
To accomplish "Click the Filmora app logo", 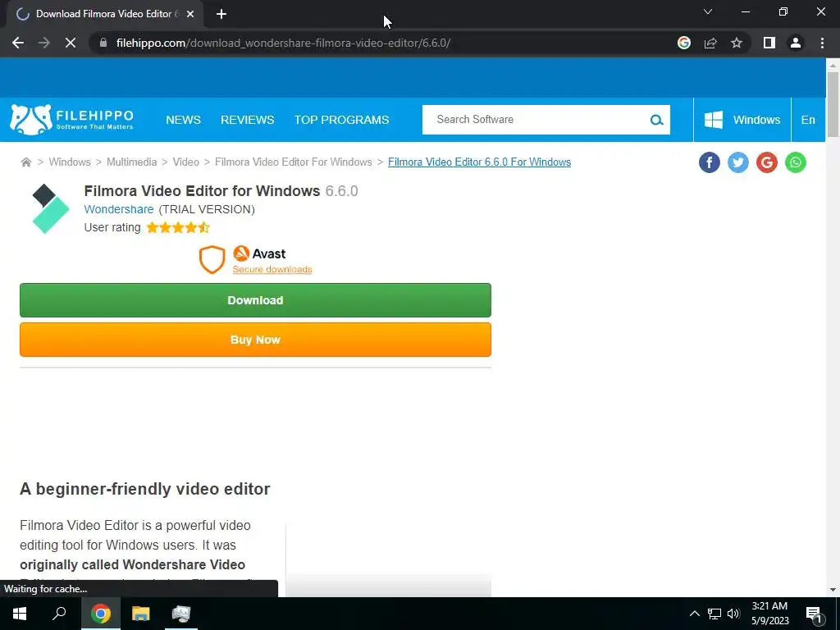I will (50, 208).
